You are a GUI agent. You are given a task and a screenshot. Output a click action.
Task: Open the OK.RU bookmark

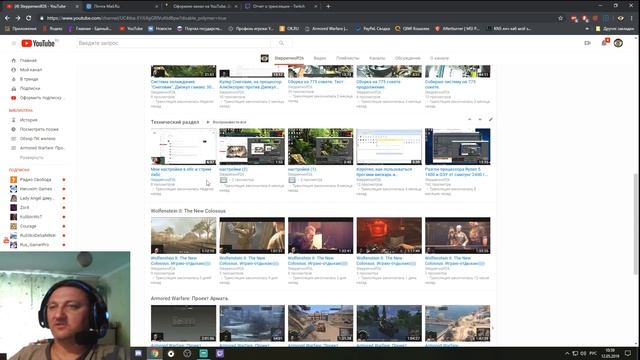pos(289,29)
